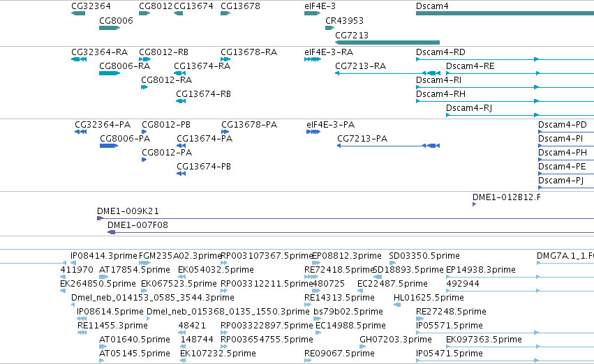Image resolution: width=594 pixels, height=364 pixels.
Task: Click EST EK264850.5prime
Action: point(98,284)
